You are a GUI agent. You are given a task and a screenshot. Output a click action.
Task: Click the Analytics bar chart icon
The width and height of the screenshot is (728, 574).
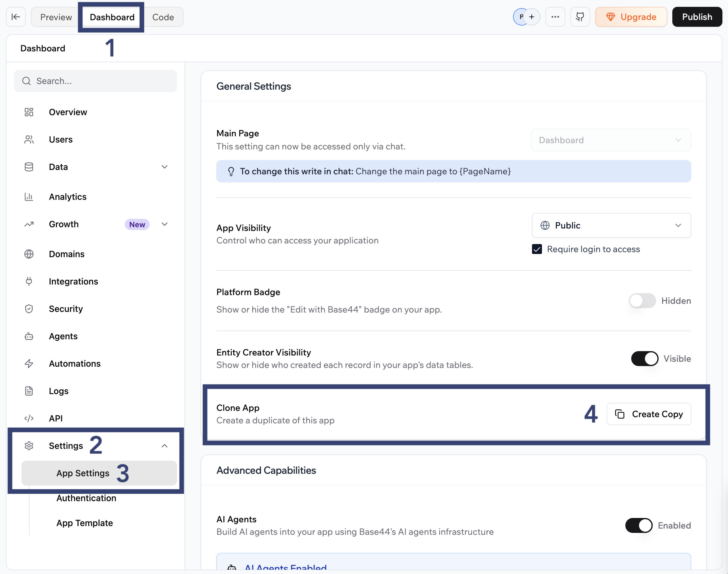(x=29, y=197)
